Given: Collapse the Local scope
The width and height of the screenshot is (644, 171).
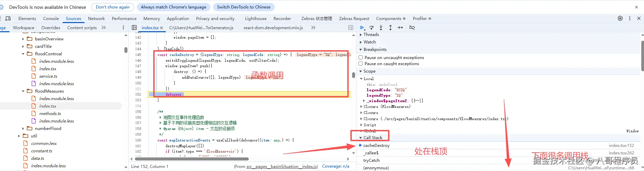Looking at the screenshot, I should [362, 78].
